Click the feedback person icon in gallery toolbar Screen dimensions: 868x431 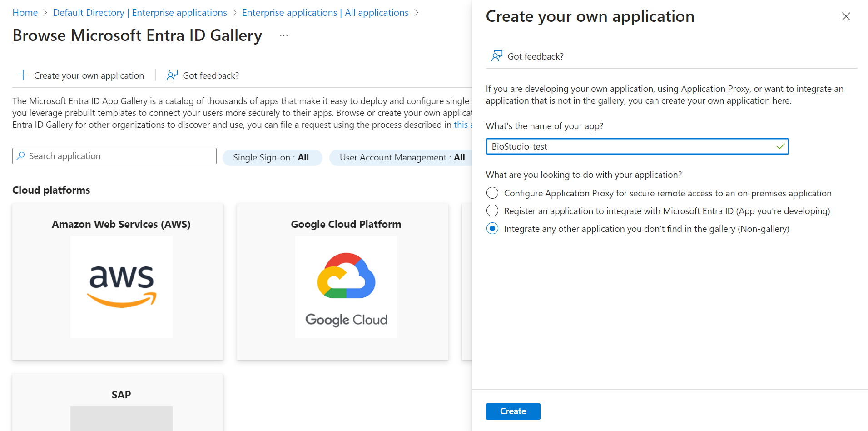tap(172, 75)
